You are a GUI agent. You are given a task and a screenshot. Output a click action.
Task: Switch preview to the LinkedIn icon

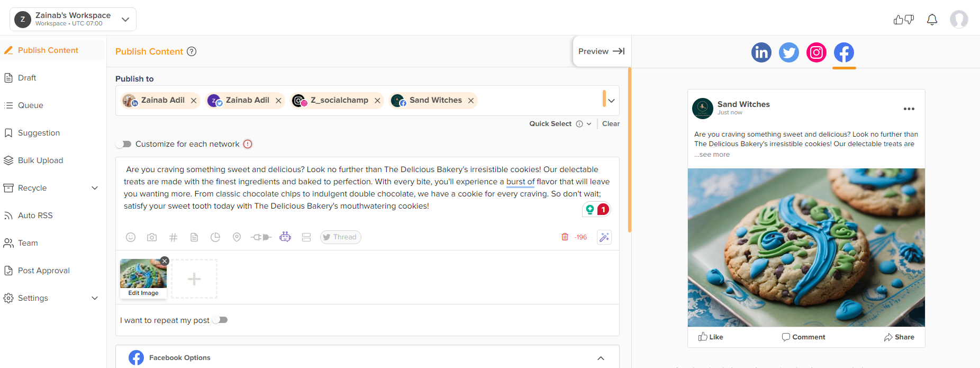[761, 52]
